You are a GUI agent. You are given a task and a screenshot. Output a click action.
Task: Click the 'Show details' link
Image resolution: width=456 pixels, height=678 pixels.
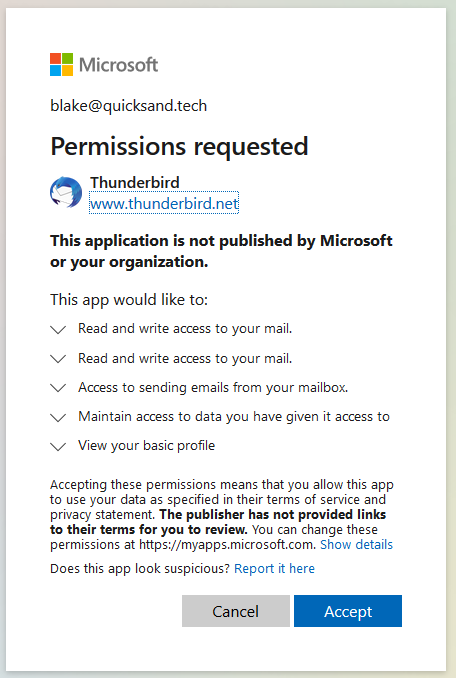click(356, 544)
